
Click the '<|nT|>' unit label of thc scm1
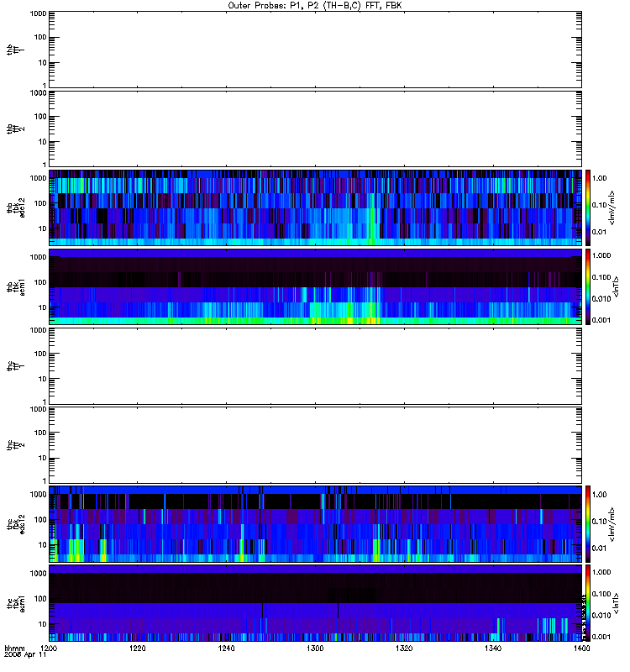point(616,603)
